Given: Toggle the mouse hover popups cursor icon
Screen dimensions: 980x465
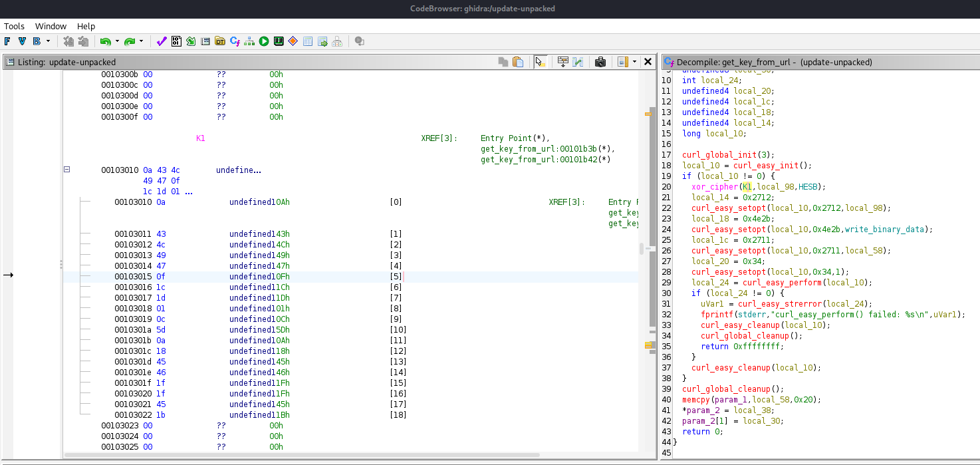Looking at the screenshot, I should 540,62.
